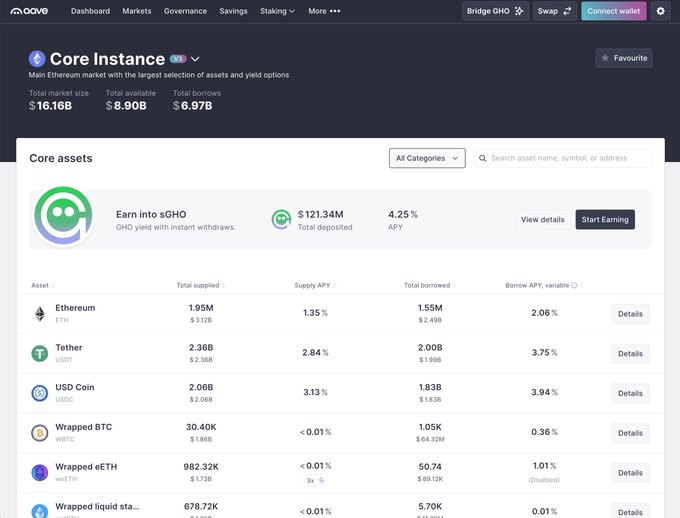680x518 pixels.
Task: Click Total market size value $16.16B
Action: pyautogui.click(x=50, y=105)
